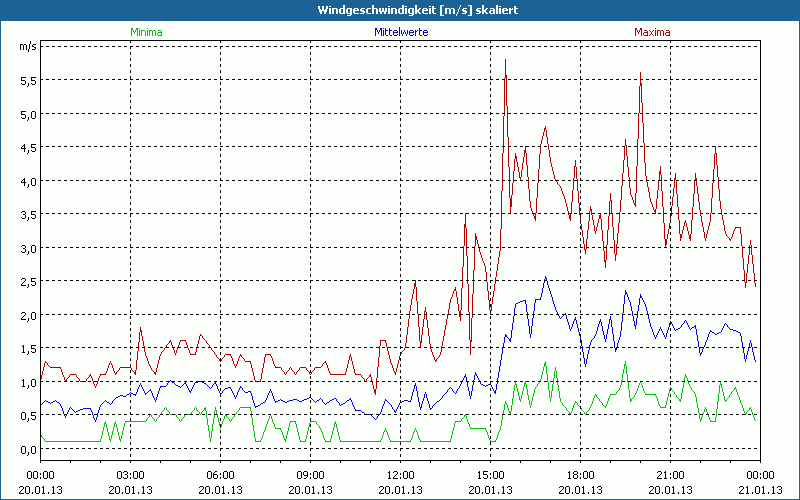The width and height of the screenshot is (800, 500).
Task: Click the 4,0 y-axis value label
Action: click(28, 181)
